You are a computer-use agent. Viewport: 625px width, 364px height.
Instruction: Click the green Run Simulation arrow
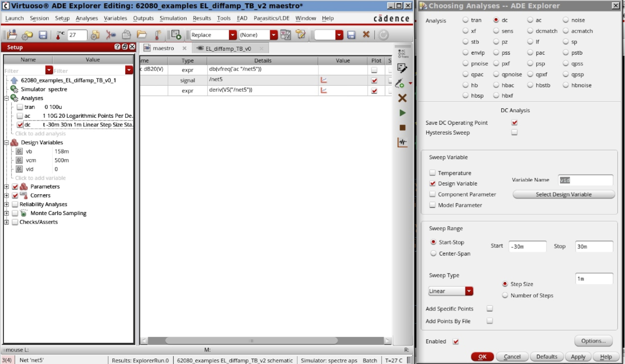[402, 113]
